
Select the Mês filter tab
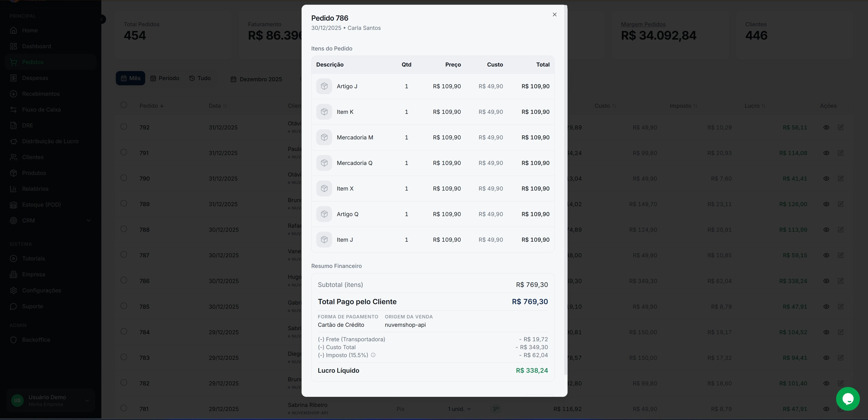130,78
